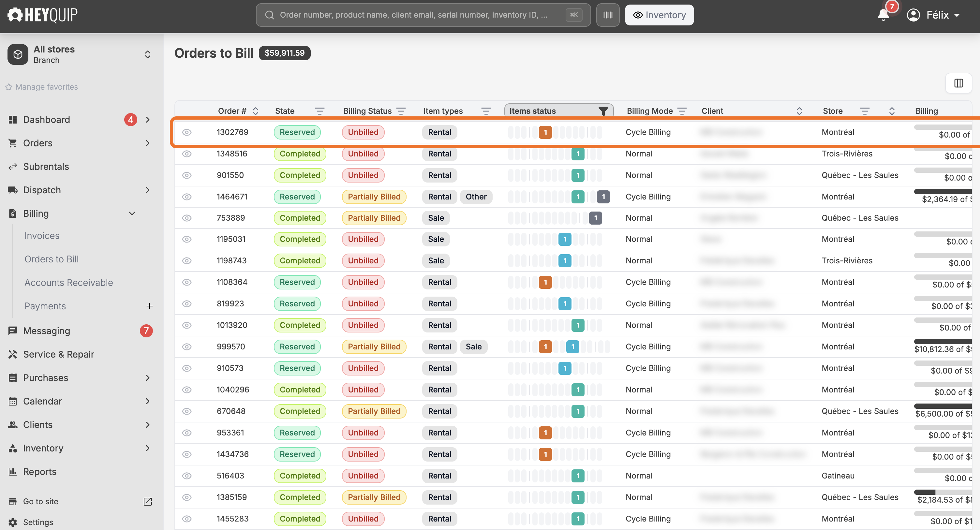The height and width of the screenshot is (530, 980).
Task: Click Partially Billed badge of order 670648
Action: point(374,411)
